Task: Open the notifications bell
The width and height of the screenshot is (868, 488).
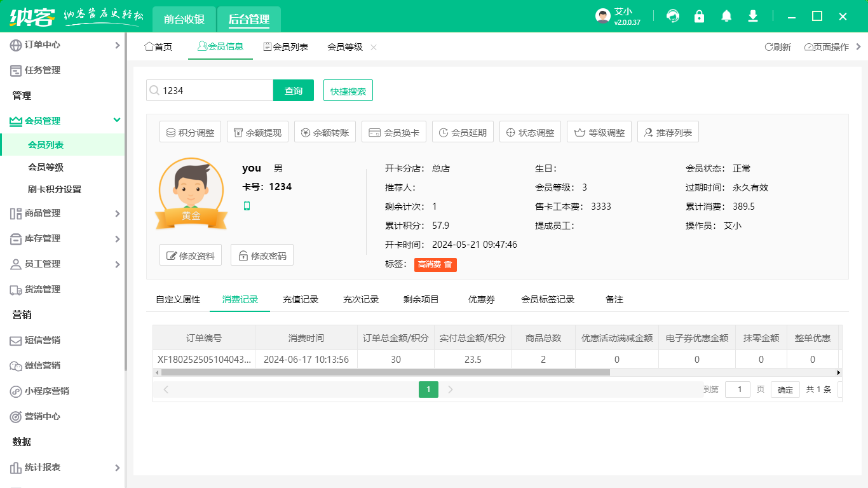Action: point(726,16)
